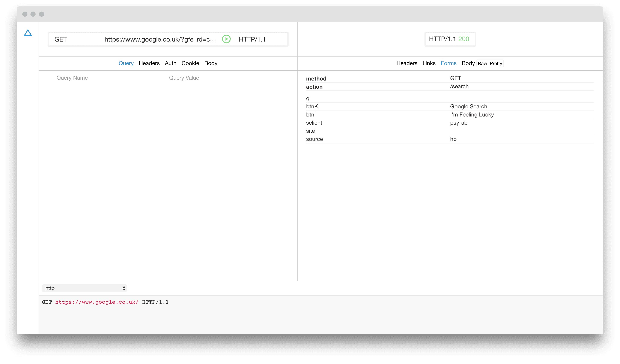
Task: Click the 'sclient' form field name
Action: (314, 123)
